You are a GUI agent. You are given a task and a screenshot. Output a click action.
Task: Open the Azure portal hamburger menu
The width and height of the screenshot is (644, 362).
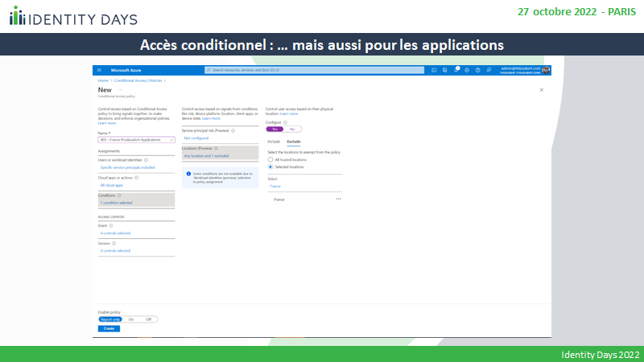point(99,70)
